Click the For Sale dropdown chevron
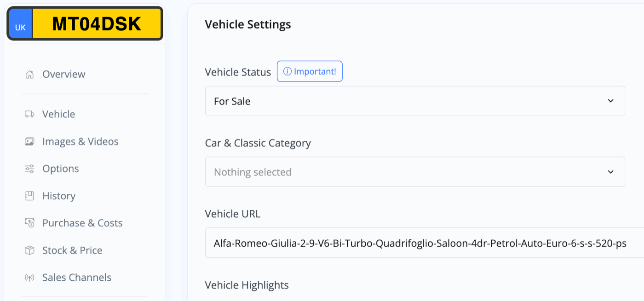The height and width of the screenshot is (301, 644). (x=610, y=101)
